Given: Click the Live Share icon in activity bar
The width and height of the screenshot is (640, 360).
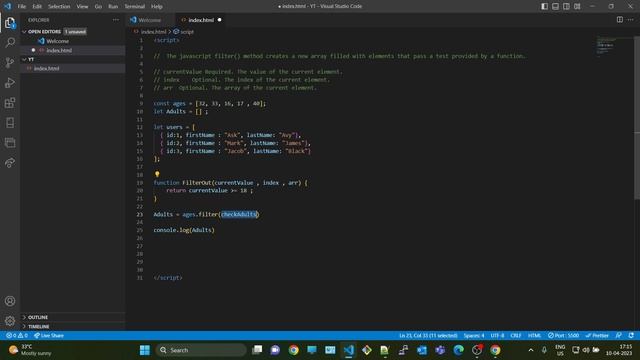Looking at the screenshot, I should coord(10,163).
